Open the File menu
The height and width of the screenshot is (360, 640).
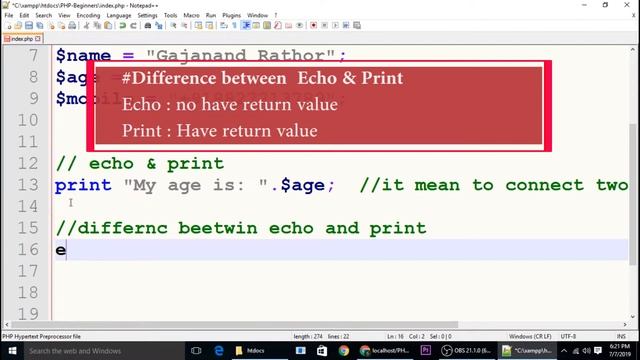(x=9, y=16)
